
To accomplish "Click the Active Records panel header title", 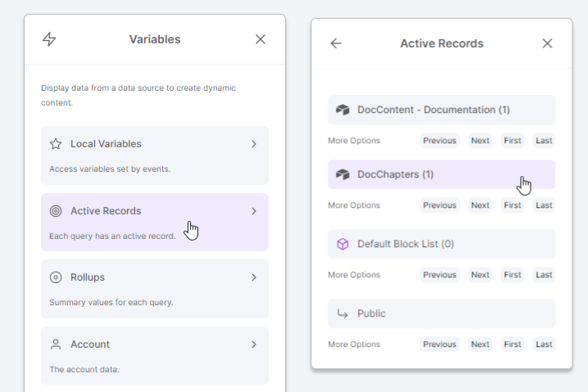I will click(441, 43).
